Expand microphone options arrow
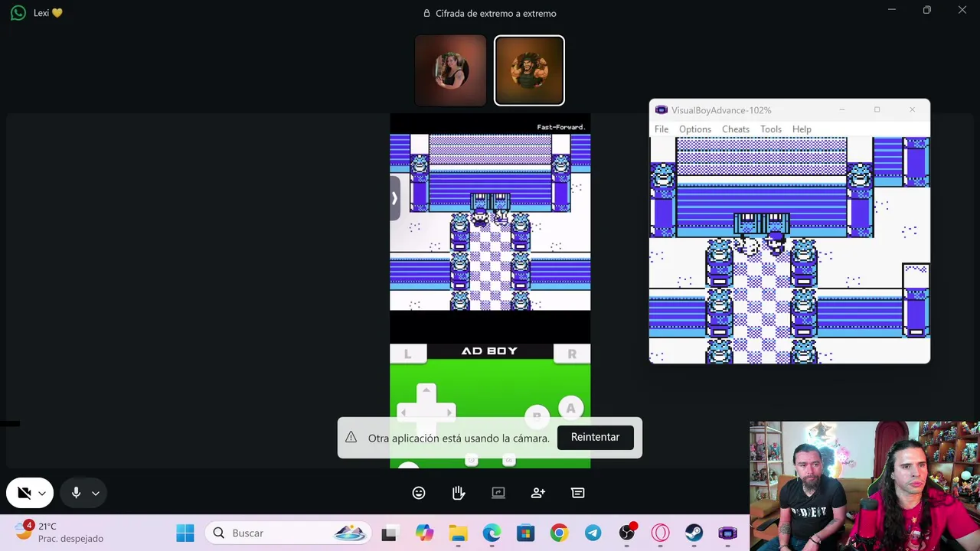Image resolution: width=980 pixels, height=551 pixels. (96, 494)
